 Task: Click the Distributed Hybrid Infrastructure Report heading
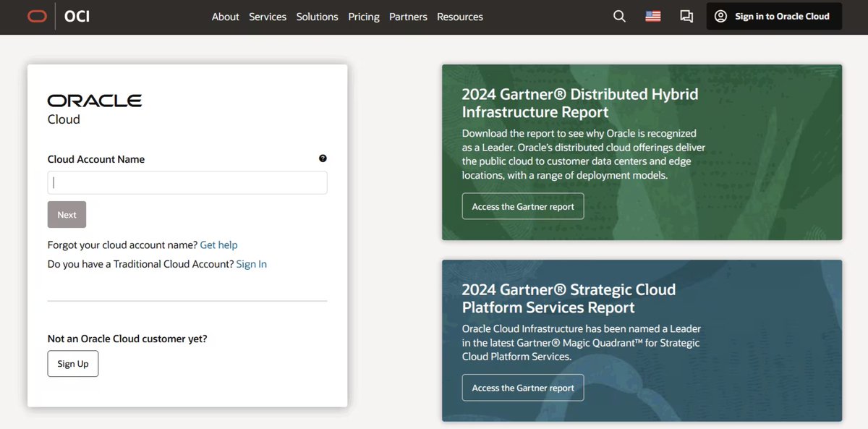click(x=580, y=103)
